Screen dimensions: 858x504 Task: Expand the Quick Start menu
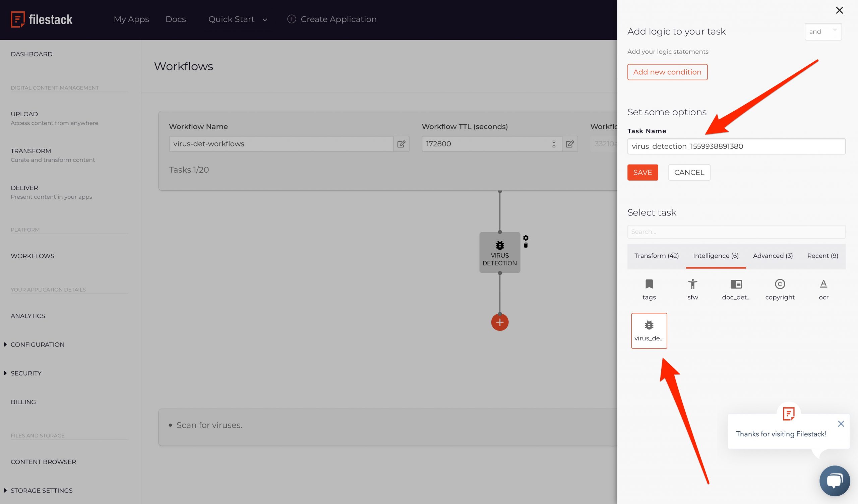pos(238,19)
